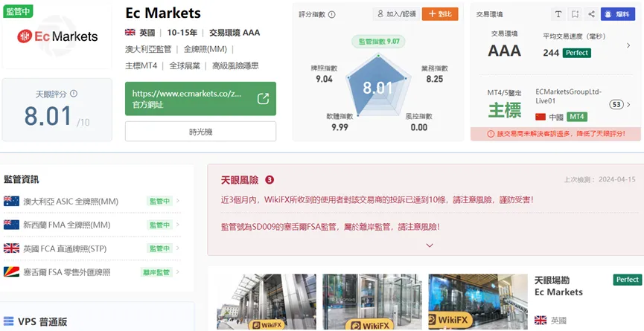The width and height of the screenshot is (644, 331).
Task: Open 澳大利亞 ASIC 全牌照(MM) license row
Action: [92, 201]
